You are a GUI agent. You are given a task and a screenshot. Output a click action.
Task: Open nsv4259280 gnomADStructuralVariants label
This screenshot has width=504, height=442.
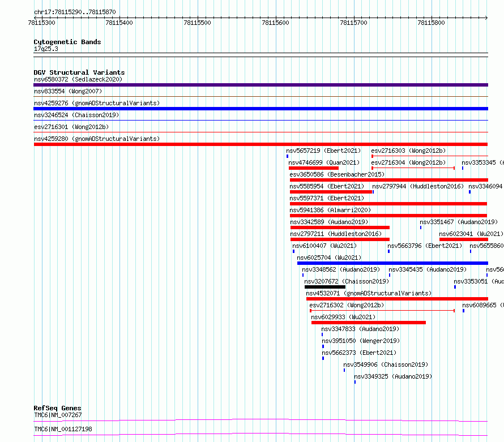(97, 139)
